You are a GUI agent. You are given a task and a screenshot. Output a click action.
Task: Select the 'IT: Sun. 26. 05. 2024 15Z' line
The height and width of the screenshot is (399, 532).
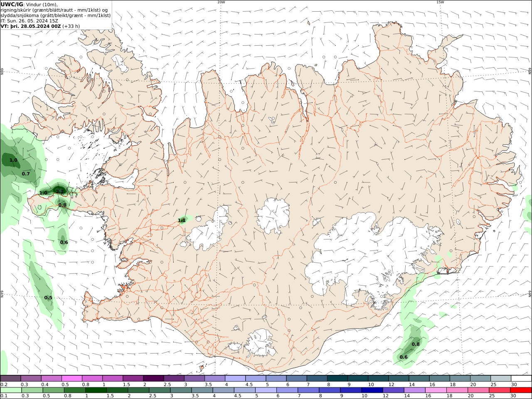[x=29, y=21]
